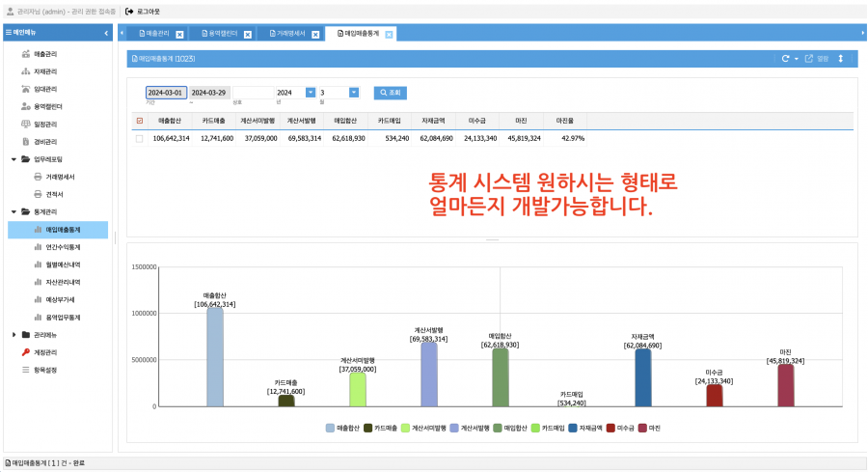Open 계정관리 with the key icon
Screen dimensions: 868x472
[x=44, y=352]
